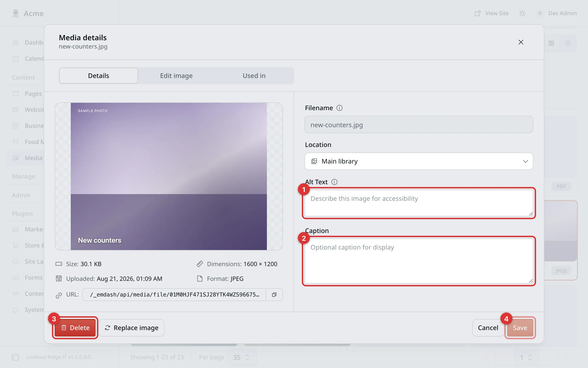
Task: Select the Details tab
Action: 98,76
